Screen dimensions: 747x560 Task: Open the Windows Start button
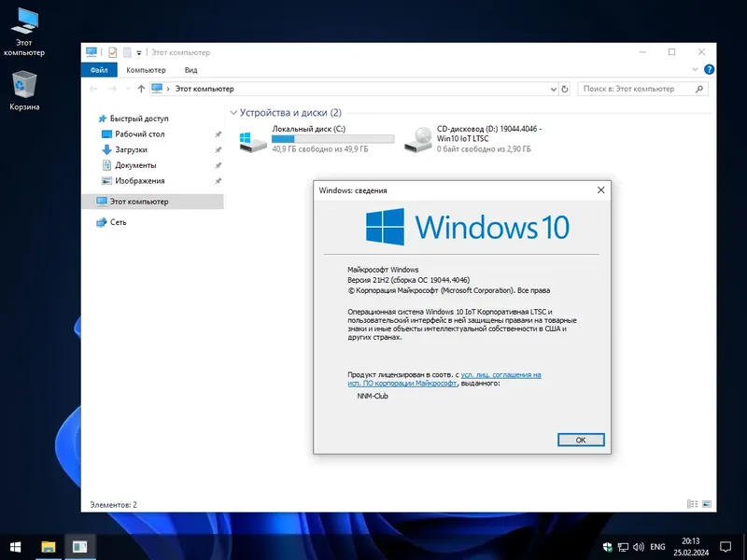(15, 547)
